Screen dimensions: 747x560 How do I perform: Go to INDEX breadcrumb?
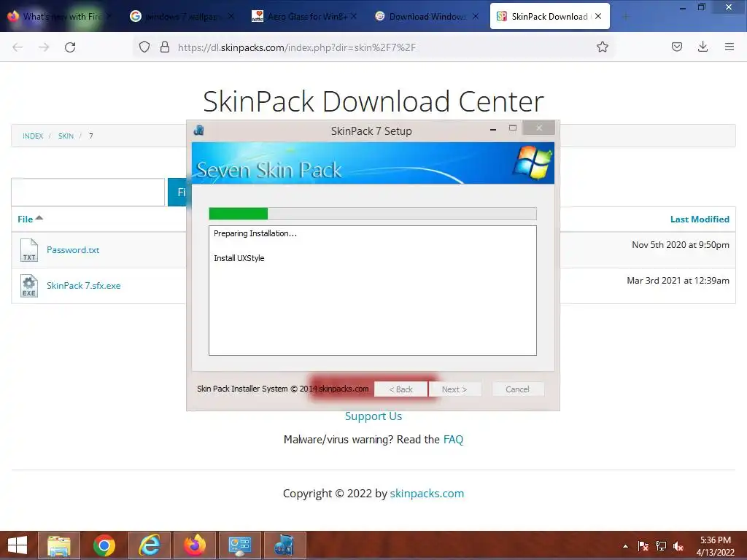pos(33,136)
